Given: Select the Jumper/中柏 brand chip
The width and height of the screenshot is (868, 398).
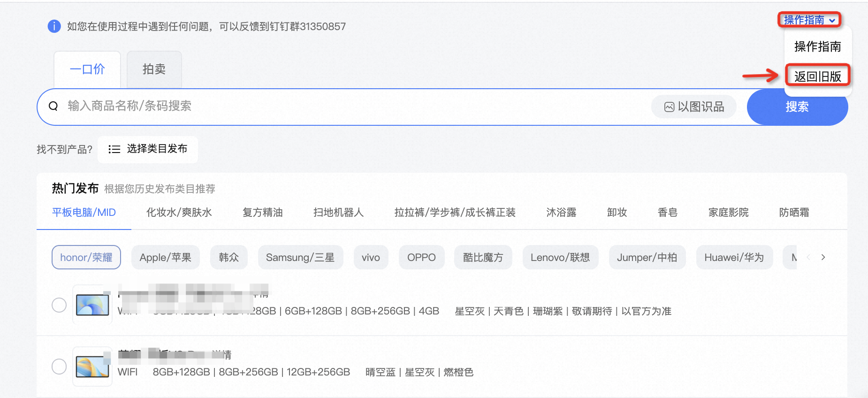Looking at the screenshot, I should [x=647, y=257].
